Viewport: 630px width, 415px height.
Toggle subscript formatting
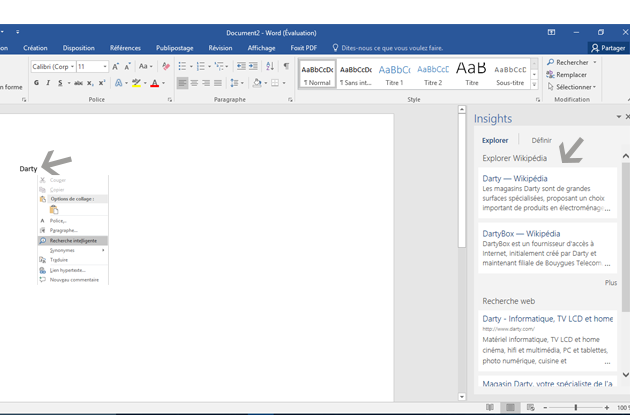90,83
